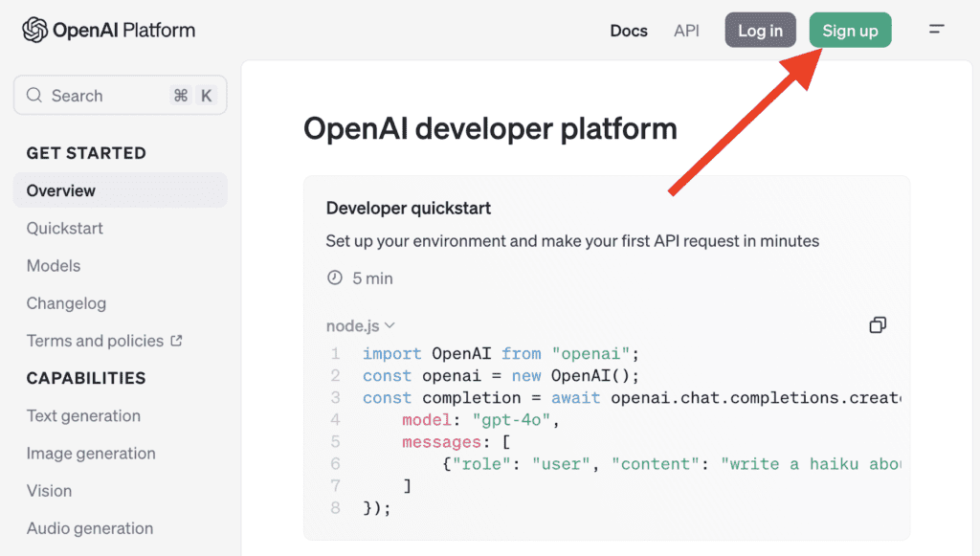Screen dimensions: 980x556
Task: Click the GET STARTED section heading
Action: coord(86,153)
